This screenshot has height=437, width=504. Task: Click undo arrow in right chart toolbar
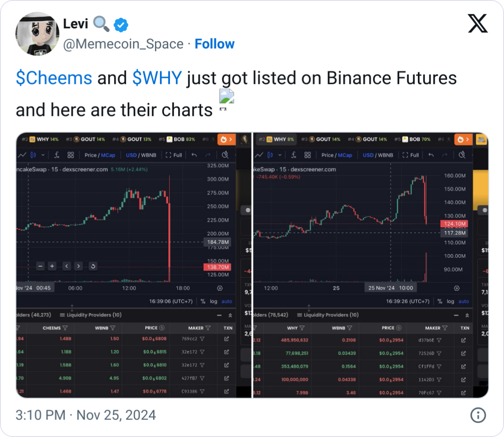coord(431,155)
